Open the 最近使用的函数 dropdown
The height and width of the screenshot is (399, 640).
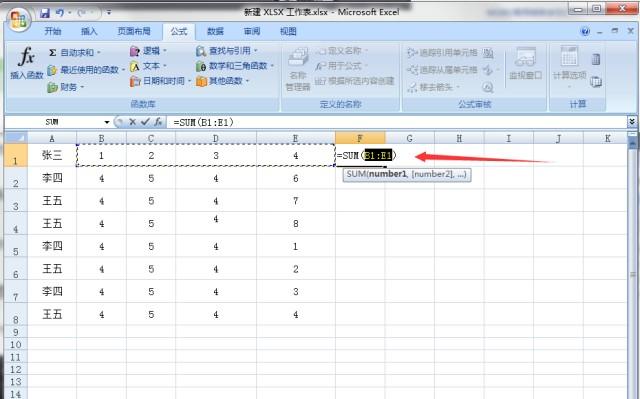[86, 70]
